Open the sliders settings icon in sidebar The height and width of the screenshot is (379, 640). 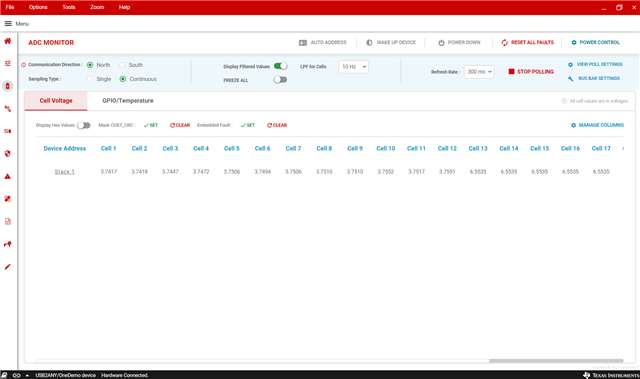pyautogui.click(x=8, y=63)
